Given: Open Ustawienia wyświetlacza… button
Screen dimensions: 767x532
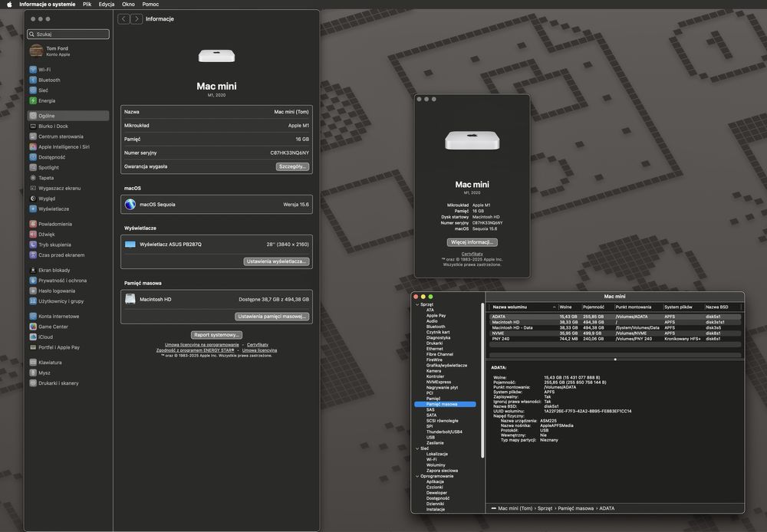Looking at the screenshot, I should pos(276,261).
